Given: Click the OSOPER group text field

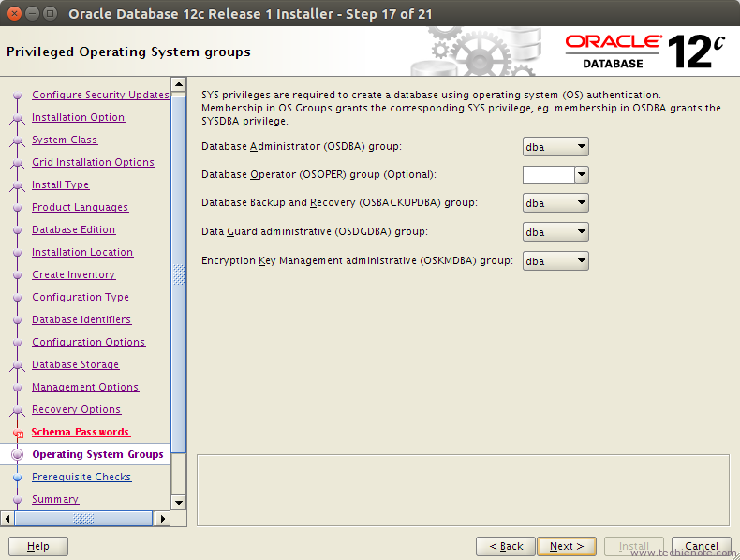Looking at the screenshot, I should pos(548,174).
